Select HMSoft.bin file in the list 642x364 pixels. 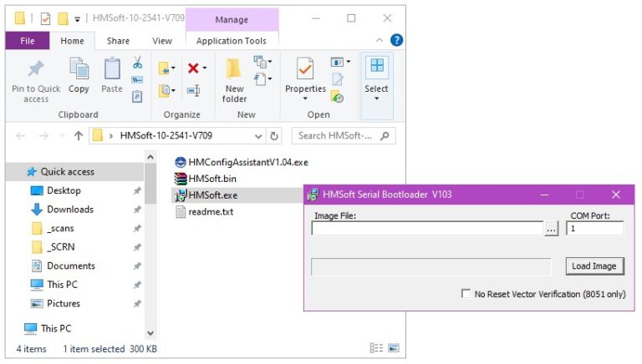point(212,179)
